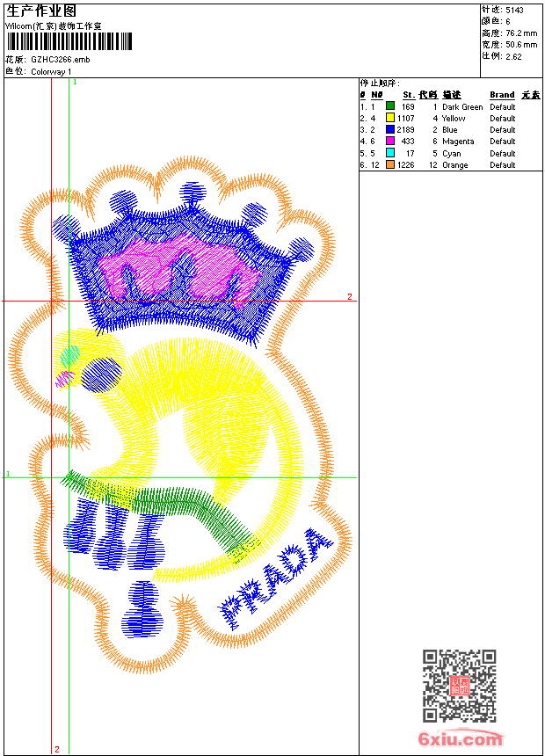The height and width of the screenshot is (756, 545).
Task: Click the Brand column header
Action: pos(502,95)
